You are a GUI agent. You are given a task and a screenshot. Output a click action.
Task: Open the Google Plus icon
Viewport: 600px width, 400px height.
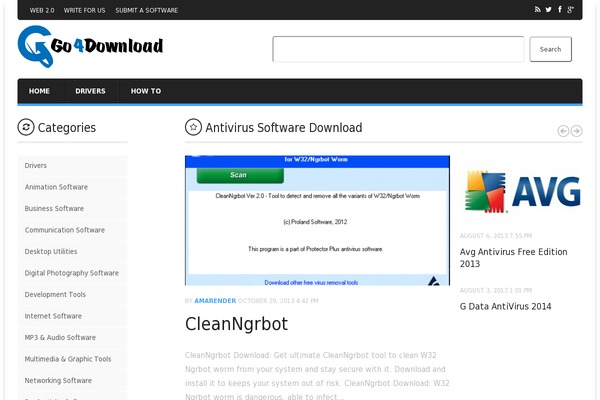pyautogui.click(x=571, y=10)
